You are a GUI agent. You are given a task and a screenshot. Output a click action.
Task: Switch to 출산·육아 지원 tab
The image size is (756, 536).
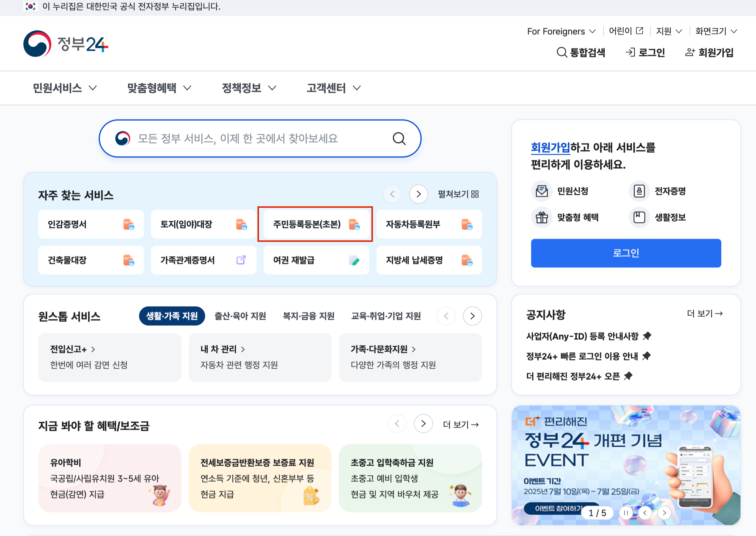tap(240, 316)
